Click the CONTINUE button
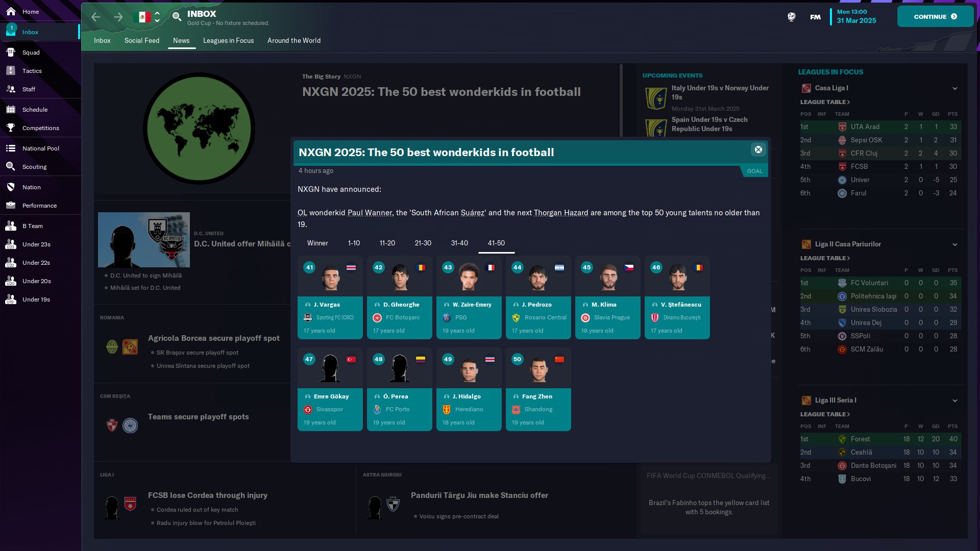 coord(935,16)
